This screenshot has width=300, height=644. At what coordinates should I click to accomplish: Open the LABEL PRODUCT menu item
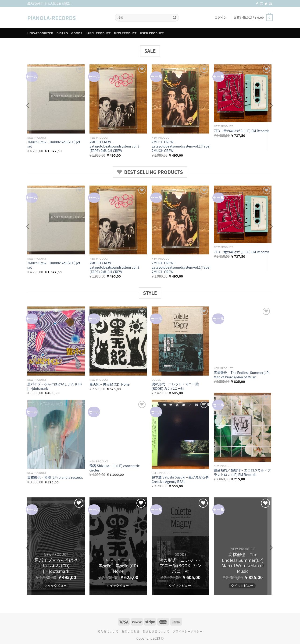click(x=98, y=33)
